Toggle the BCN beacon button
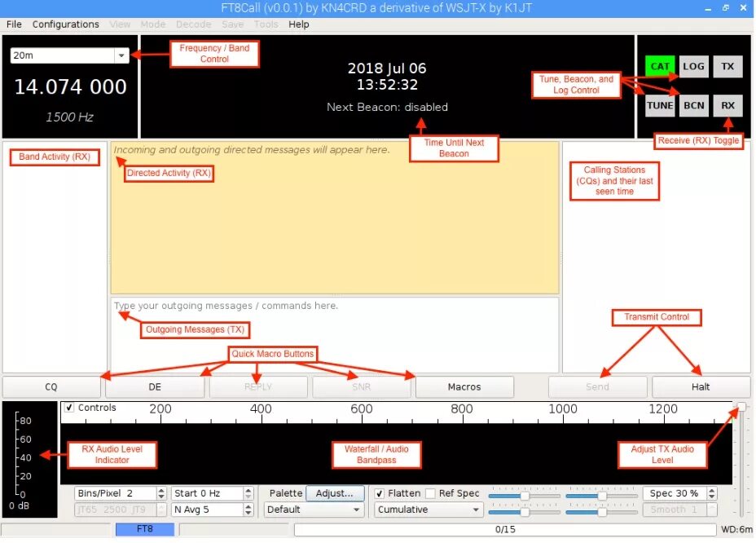 693,106
